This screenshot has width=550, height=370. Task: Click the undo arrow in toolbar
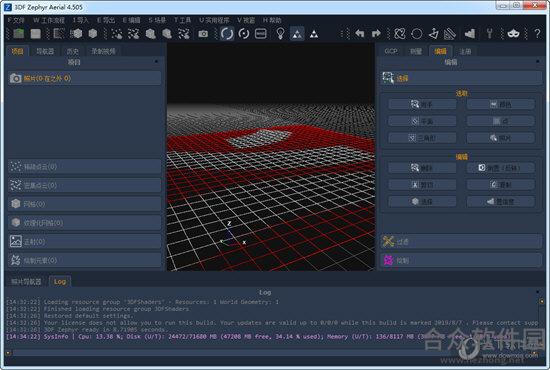(360, 34)
